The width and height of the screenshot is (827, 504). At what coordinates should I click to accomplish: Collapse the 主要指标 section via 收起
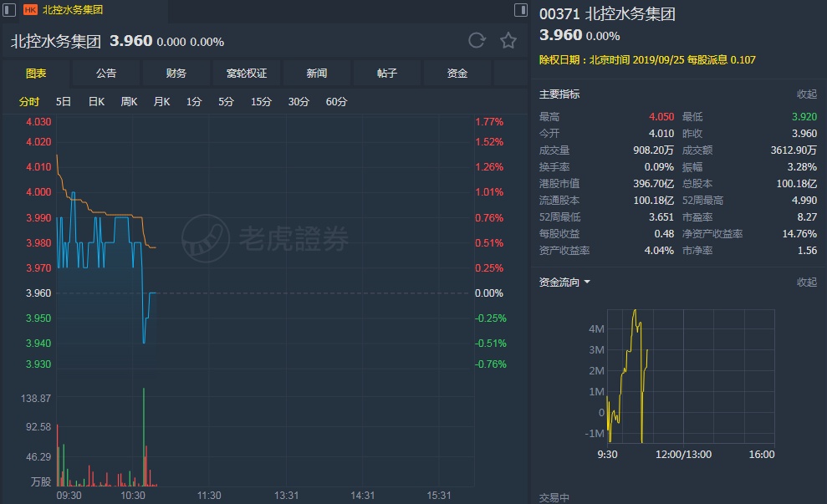tap(806, 94)
